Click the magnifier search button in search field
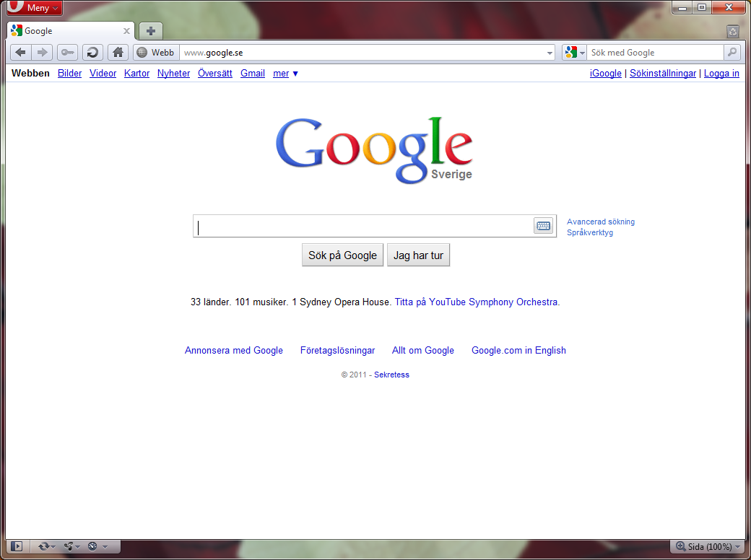 click(732, 52)
